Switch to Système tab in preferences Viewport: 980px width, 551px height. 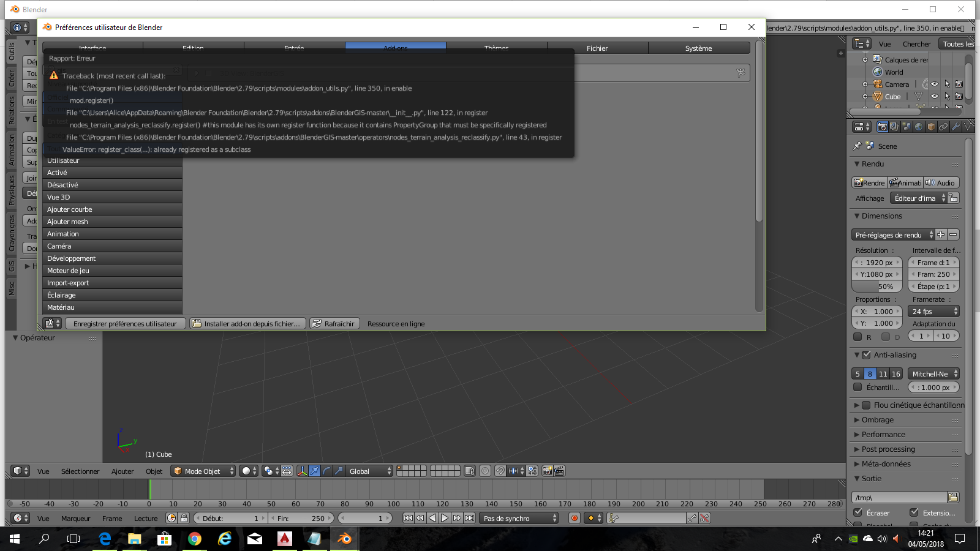click(x=699, y=48)
